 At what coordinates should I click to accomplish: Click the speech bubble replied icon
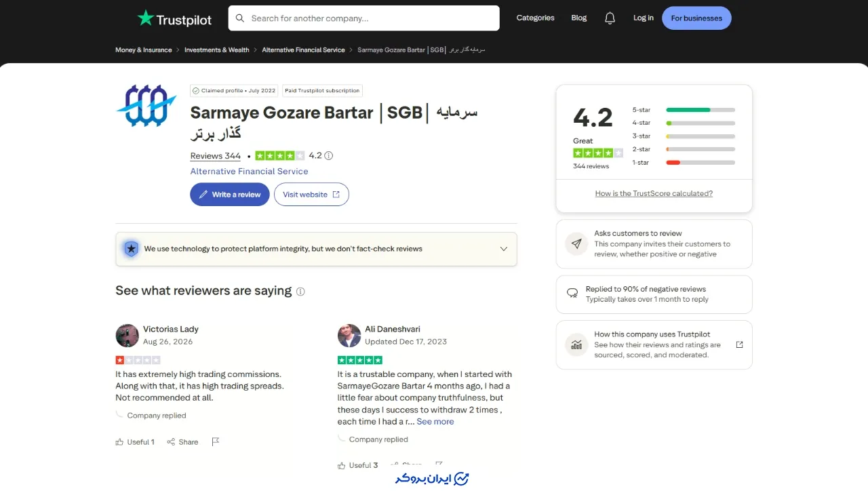point(572,294)
